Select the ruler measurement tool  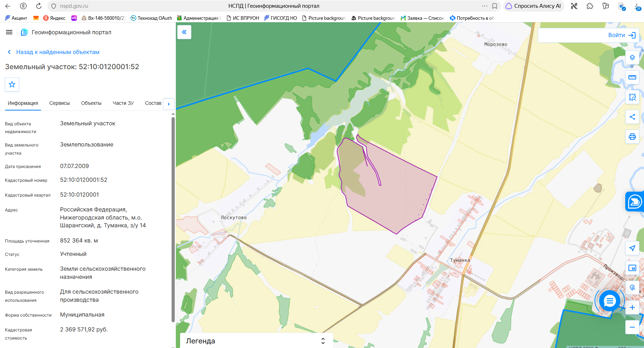coord(632,77)
